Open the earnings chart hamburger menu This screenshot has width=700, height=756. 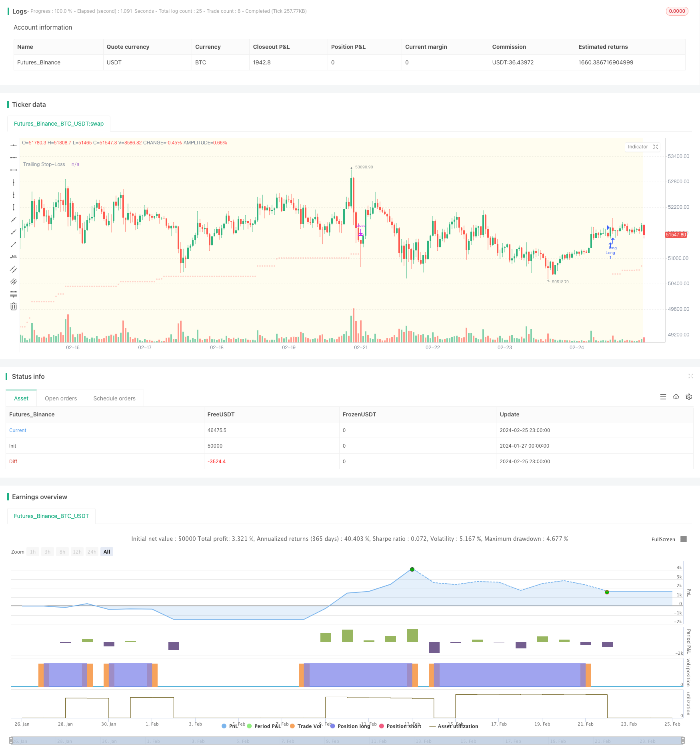684,539
